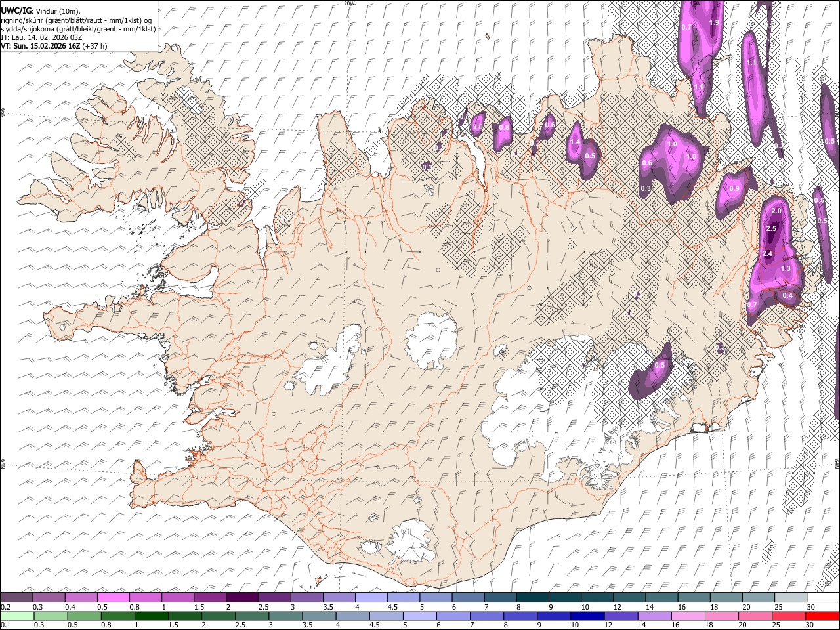
Task: Select the bright magenta 0.5–0.8 snowfall legend swatch
Action: [x=113, y=597]
